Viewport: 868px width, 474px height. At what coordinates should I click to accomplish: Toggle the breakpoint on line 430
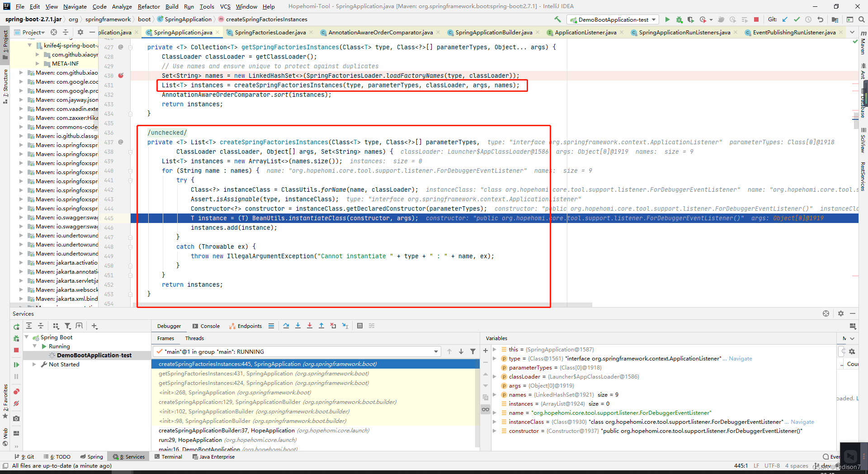(x=121, y=76)
